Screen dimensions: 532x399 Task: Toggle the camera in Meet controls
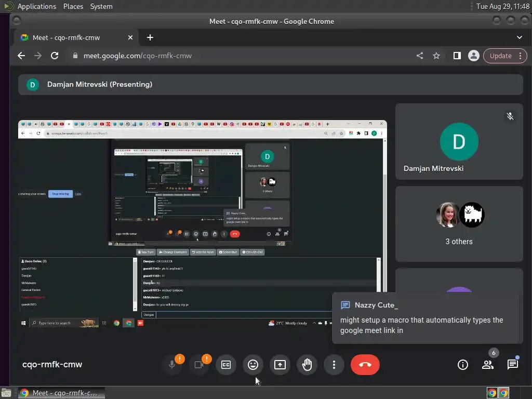[x=199, y=365]
